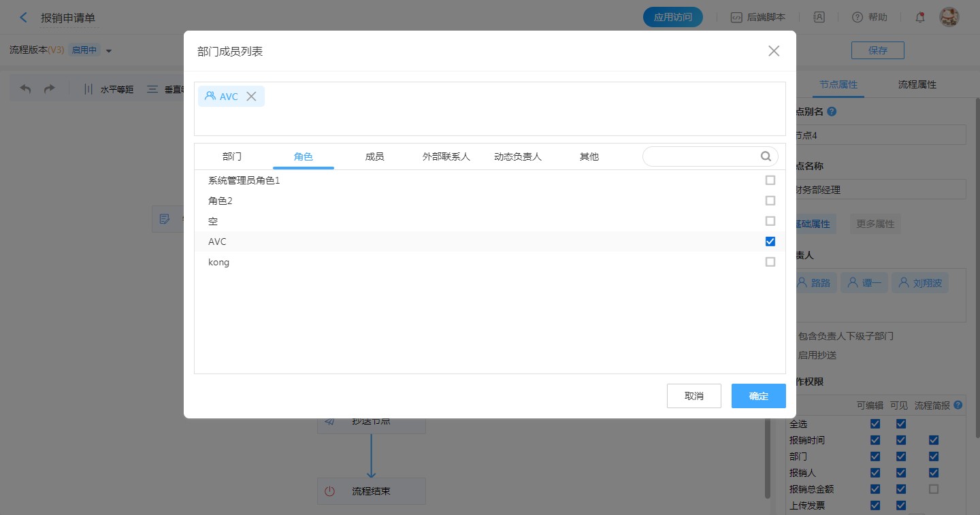
Task: Click the undo arrow icon
Action: click(x=26, y=89)
